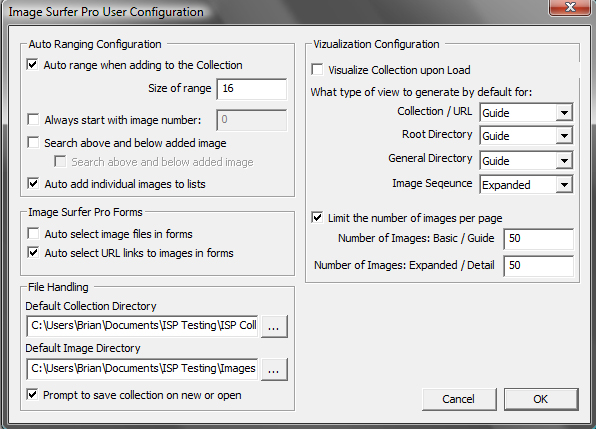Browse for Default Image Directory with ... button
596x429 pixels.
274,369
